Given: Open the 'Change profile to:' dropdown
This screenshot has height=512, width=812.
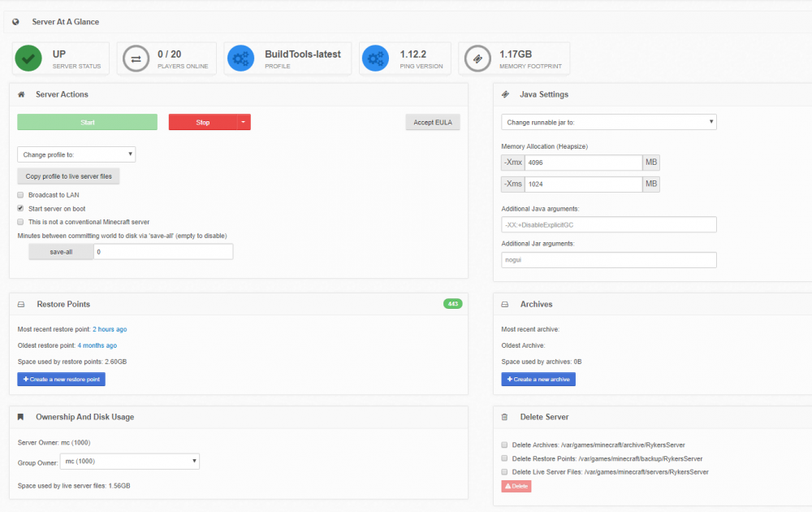Looking at the screenshot, I should (76, 154).
